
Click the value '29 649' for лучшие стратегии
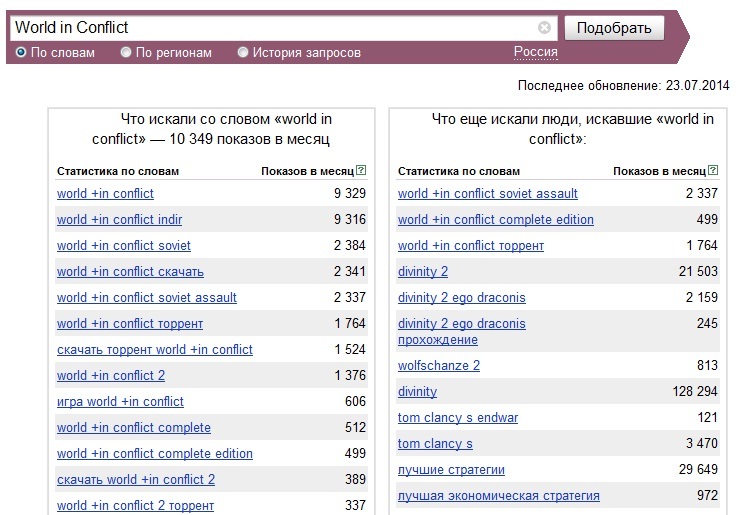coord(698,469)
